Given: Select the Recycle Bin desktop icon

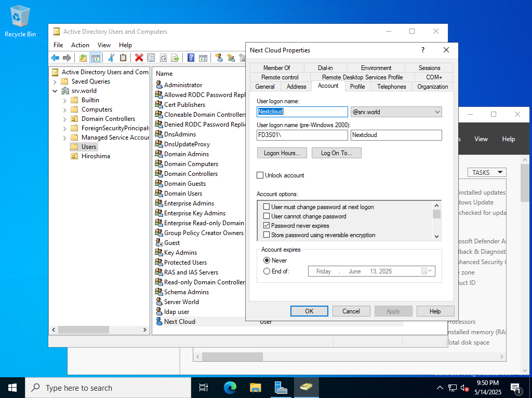Looking at the screenshot, I should point(20,21).
